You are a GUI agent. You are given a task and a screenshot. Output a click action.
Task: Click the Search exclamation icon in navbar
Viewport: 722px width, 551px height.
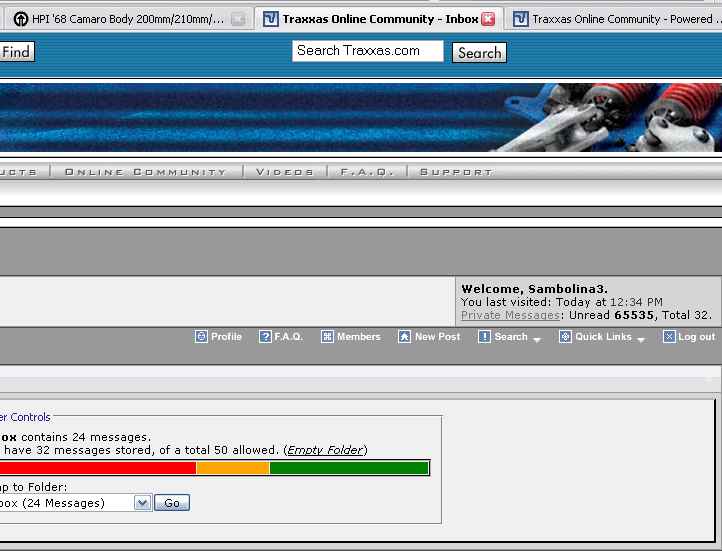click(x=484, y=336)
